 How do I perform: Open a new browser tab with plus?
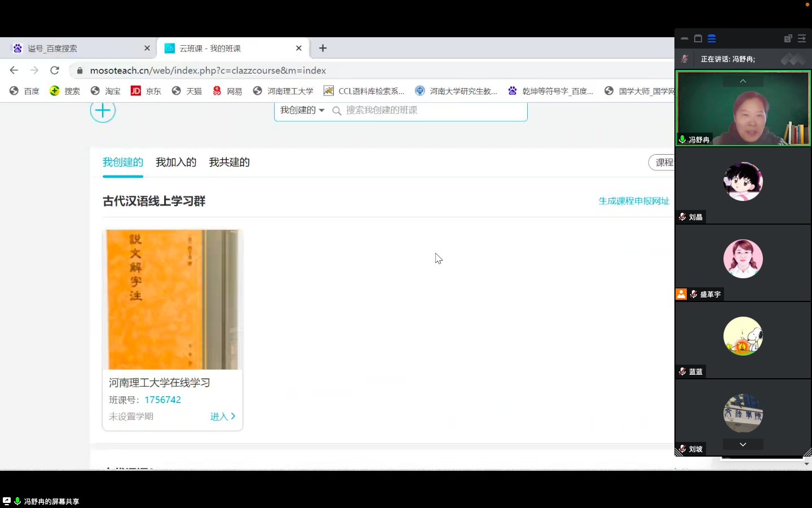(323, 49)
